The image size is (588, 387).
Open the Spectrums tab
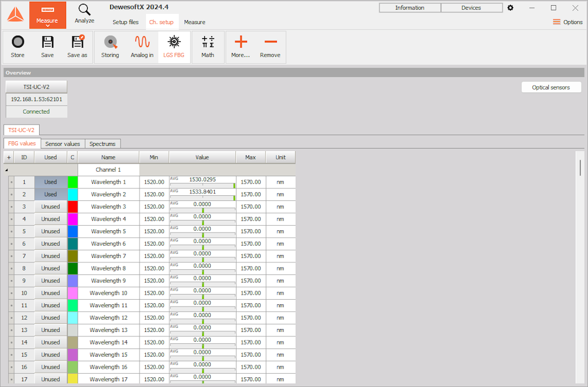(x=102, y=144)
